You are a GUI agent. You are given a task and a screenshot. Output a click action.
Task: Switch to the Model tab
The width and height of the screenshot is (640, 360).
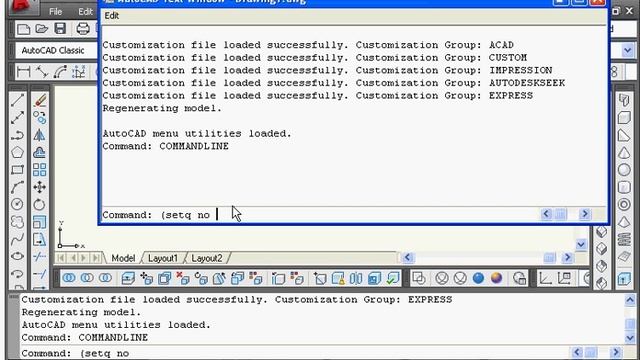[x=123, y=258]
